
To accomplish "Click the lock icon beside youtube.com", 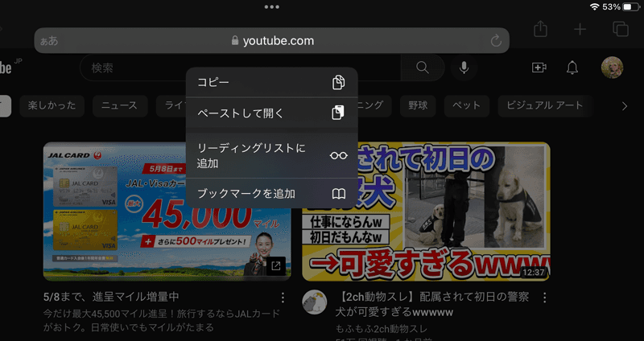I will click(235, 40).
